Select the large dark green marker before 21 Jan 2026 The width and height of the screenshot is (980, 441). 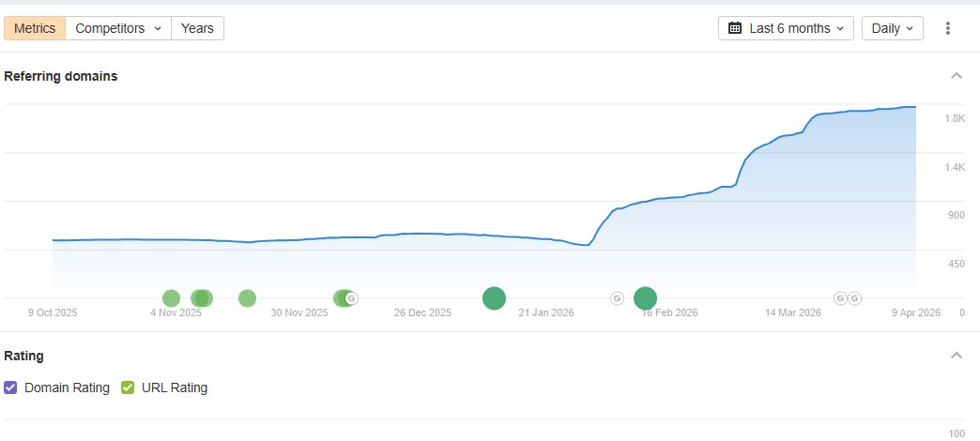coord(494,298)
